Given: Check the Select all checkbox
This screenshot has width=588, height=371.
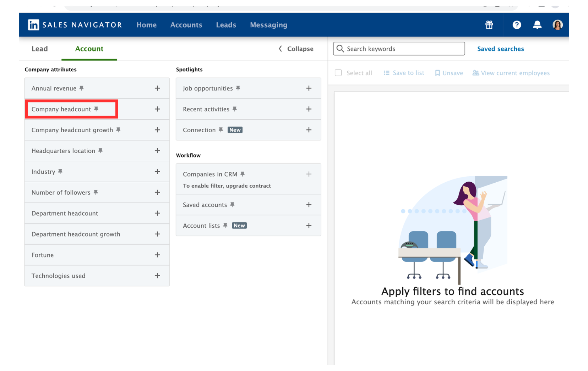Looking at the screenshot, I should click(338, 73).
